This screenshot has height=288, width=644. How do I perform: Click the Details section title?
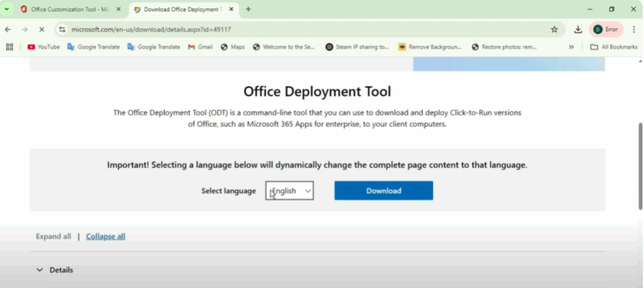[x=61, y=270]
